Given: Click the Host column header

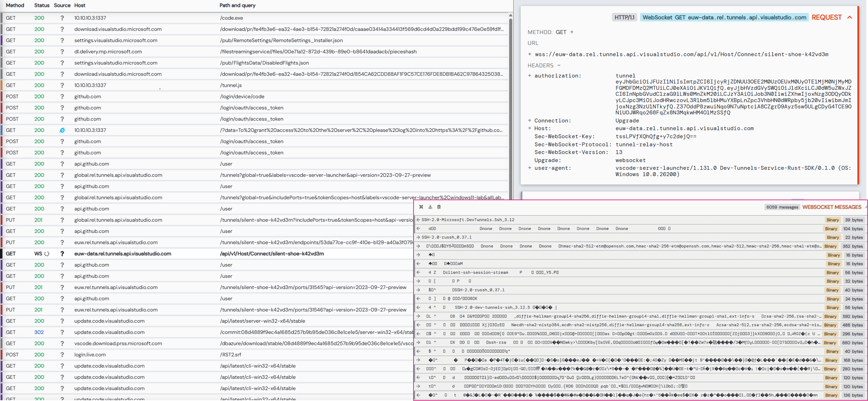Looking at the screenshot, I should pos(79,5).
